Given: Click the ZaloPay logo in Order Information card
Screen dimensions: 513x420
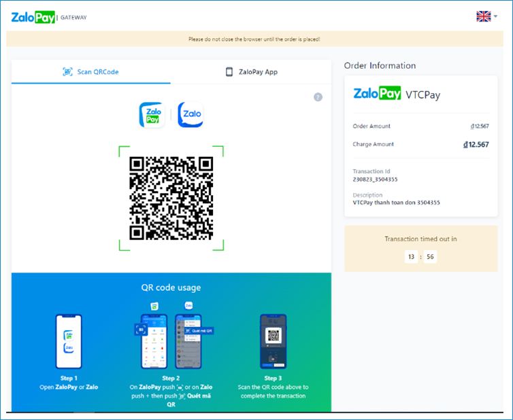Looking at the screenshot, I should tap(377, 94).
